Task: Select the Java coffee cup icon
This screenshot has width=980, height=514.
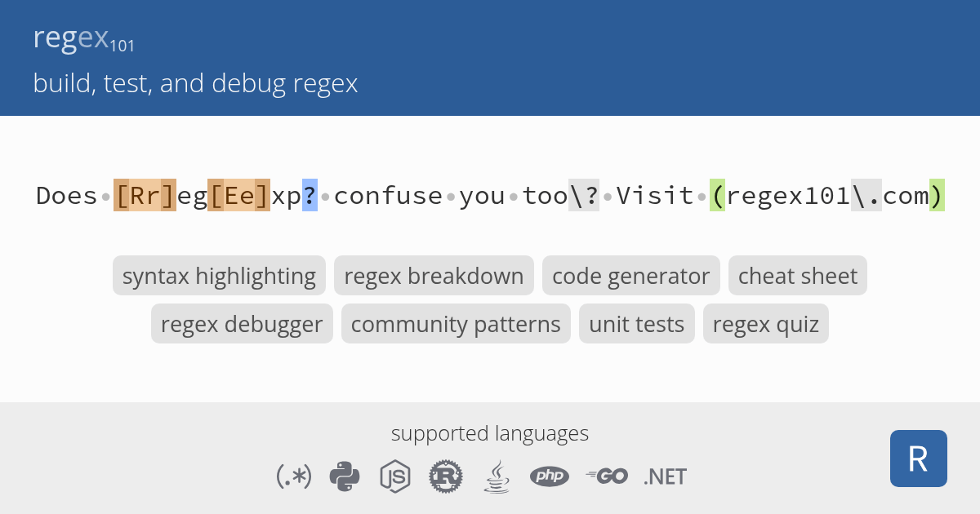Action: 496,476
